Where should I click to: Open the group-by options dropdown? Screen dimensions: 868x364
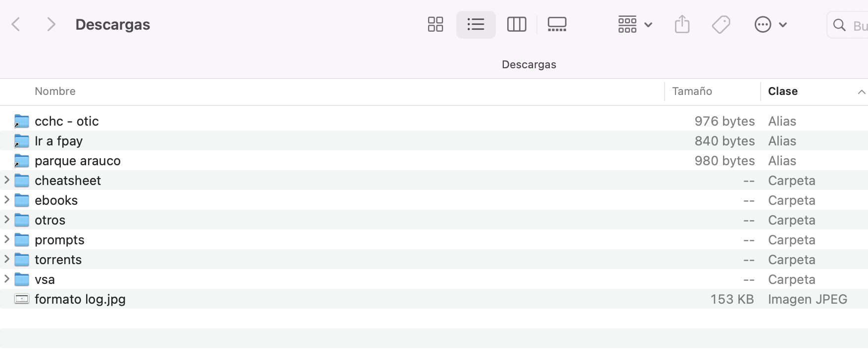635,24
